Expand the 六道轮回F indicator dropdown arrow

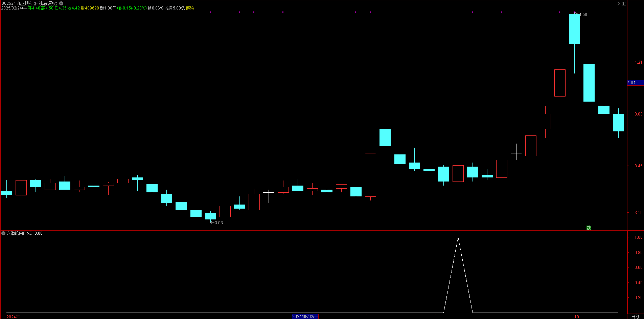pos(3,233)
